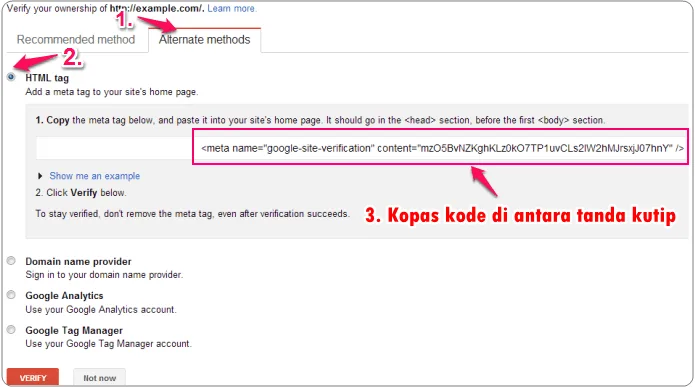Viewport: 695px width, 387px height.
Task: Click the Google Analytics label text
Action: point(64,296)
